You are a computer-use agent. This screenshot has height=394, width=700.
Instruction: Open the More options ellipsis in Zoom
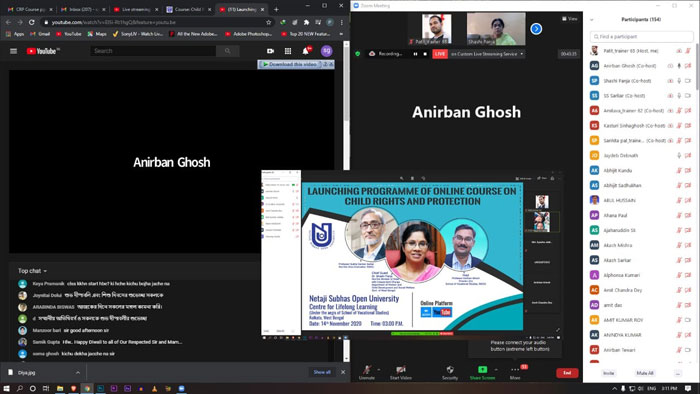515,369
